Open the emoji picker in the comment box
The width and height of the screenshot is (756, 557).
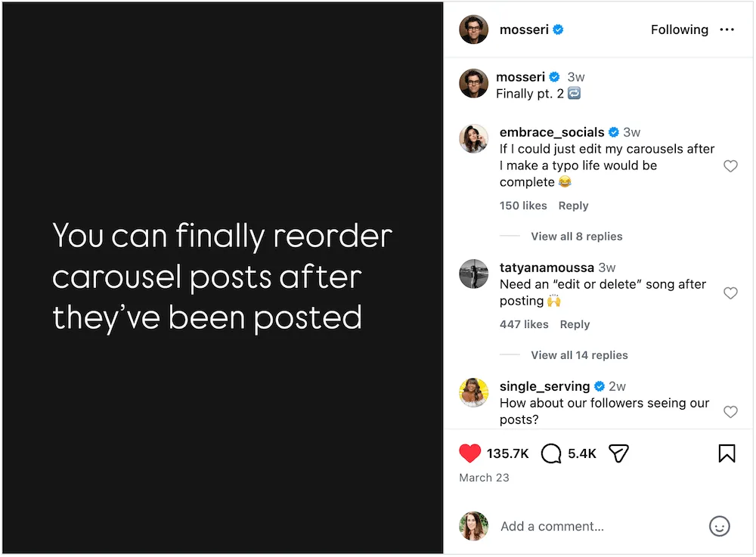719,526
